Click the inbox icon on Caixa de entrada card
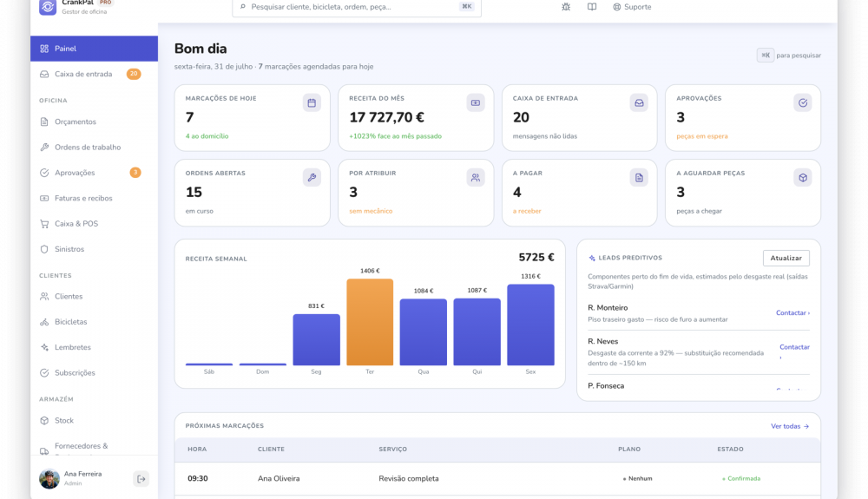 639,103
